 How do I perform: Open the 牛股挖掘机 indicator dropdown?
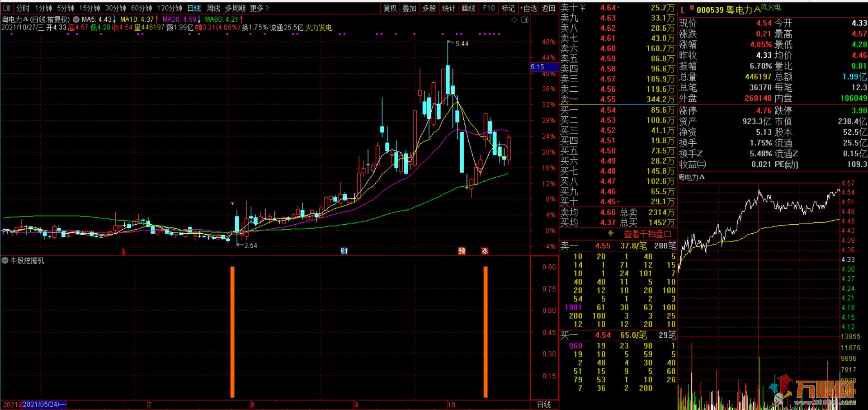pos(5,261)
